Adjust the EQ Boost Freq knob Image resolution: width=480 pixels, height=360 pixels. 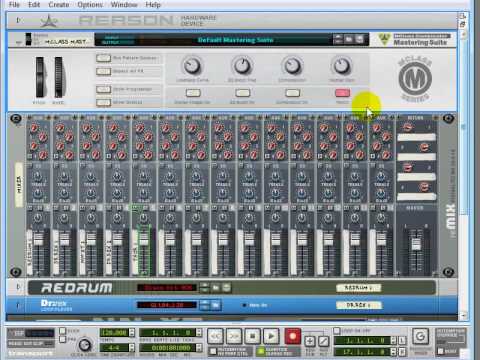pos(242,66)
